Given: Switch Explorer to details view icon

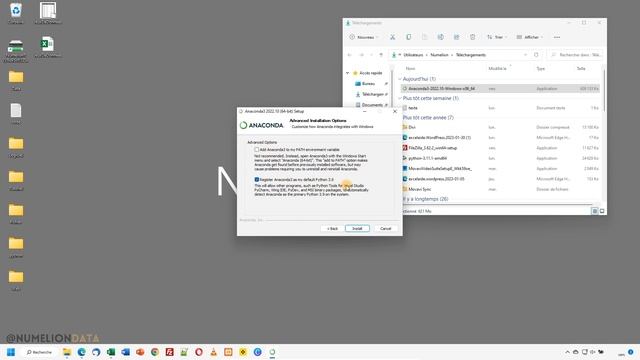Looking at the screenshot, I should 595,211.
